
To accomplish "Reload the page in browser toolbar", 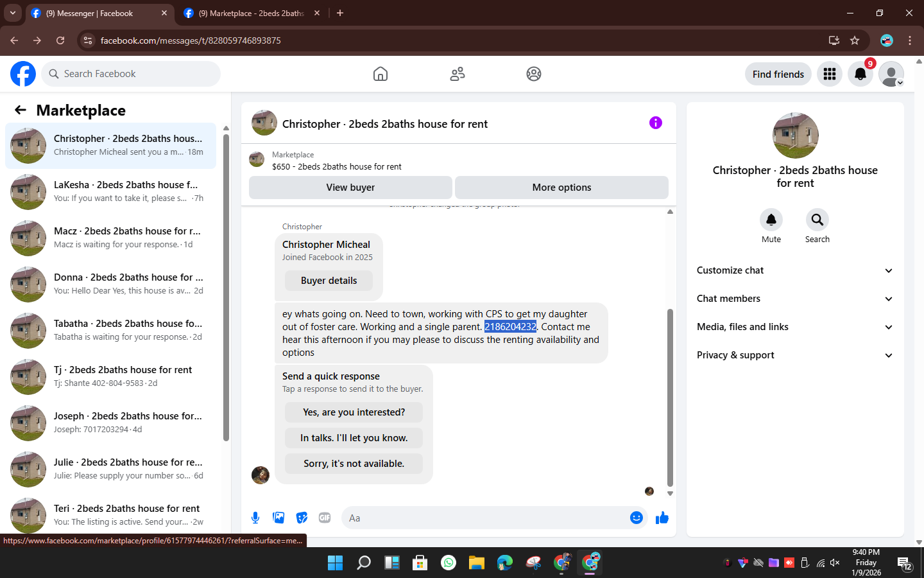I will tap(60, 40).
